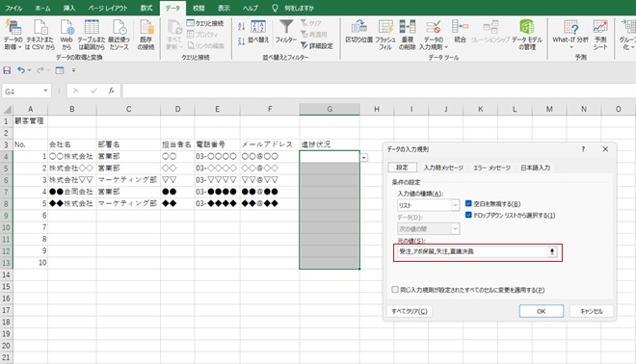Screen dimensions: 636x364
Task: Click the 進捗状況 header cell
Action: [x=330, y=144]
